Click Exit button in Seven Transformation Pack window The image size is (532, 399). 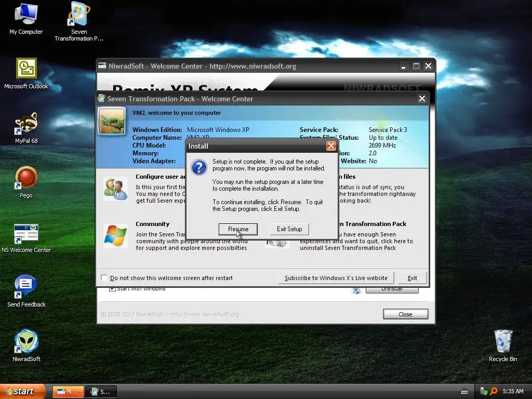point(412,278)
